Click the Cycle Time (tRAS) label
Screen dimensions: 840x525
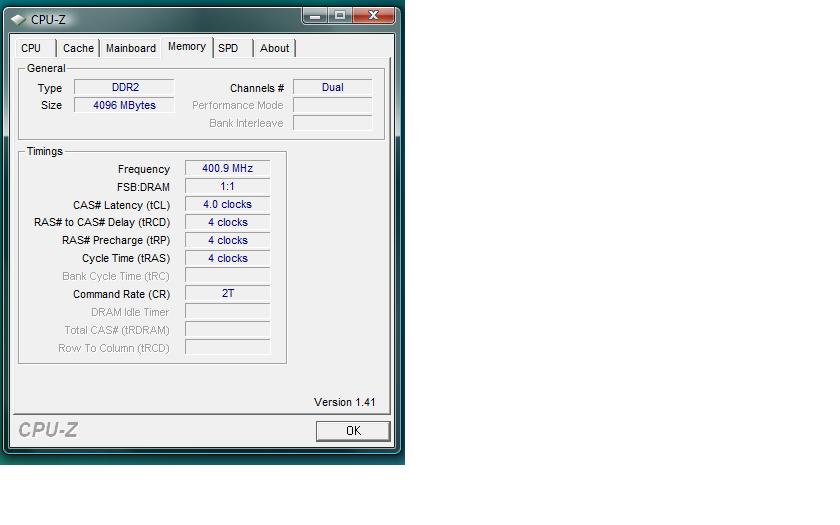[126, 258]
